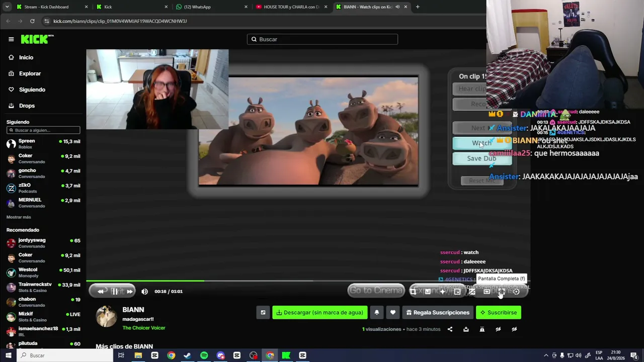Screen dimensions: 644x362
Task: Expand following list with Mostrar más
Action: point(19,217)
